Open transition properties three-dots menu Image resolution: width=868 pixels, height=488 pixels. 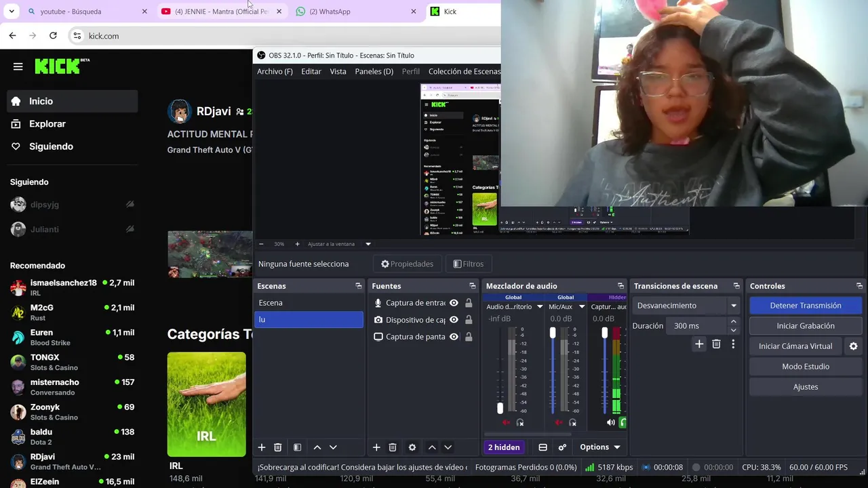[x=733, y=344]
